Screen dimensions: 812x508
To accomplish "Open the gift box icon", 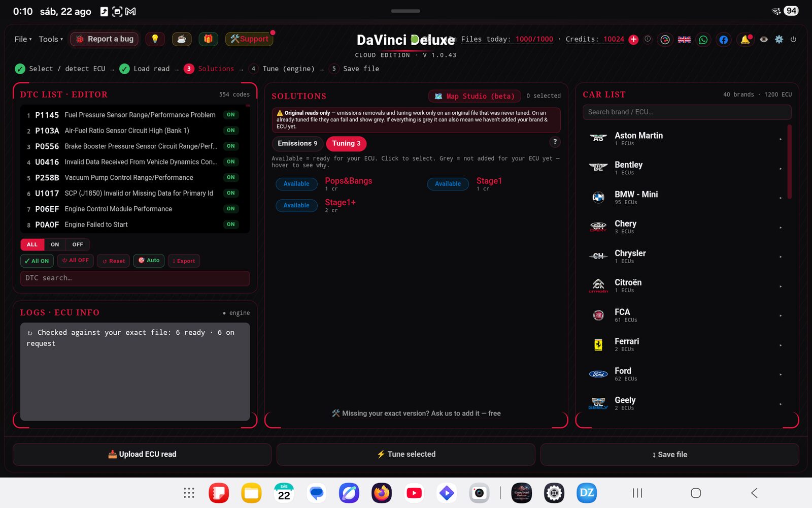I will pyautogui.click(x=208, y=39).
